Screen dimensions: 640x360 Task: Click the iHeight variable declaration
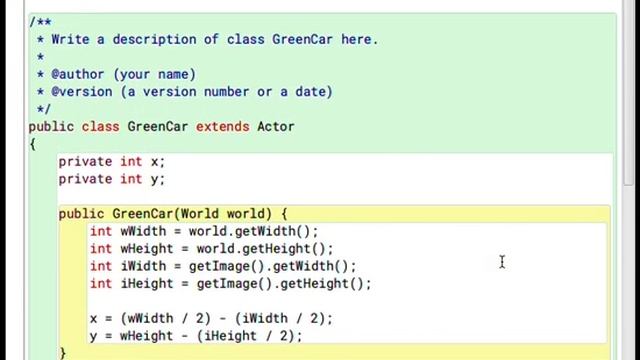coord(231,284)
